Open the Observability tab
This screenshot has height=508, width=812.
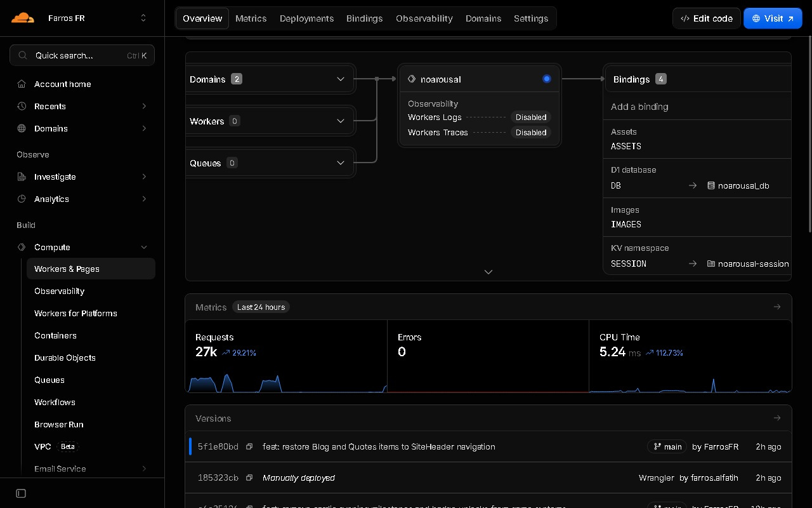pos(424,18)
